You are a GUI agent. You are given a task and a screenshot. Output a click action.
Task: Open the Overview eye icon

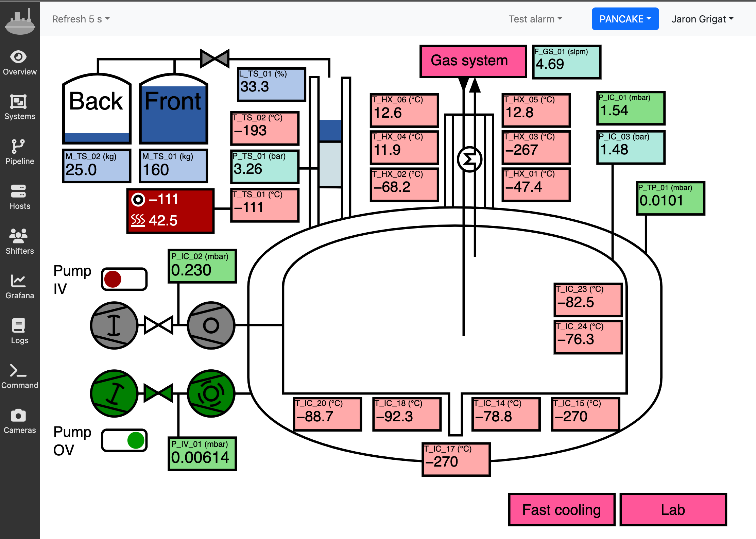click(x=19, y=57)
